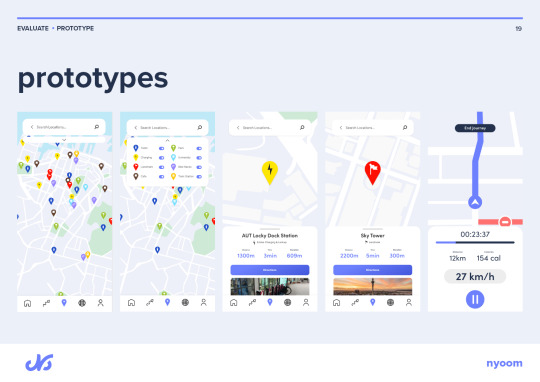Tap home icon on Sky Tower screen
The image size is (540, 382).
pyautogui.click(x=336, y=302)
